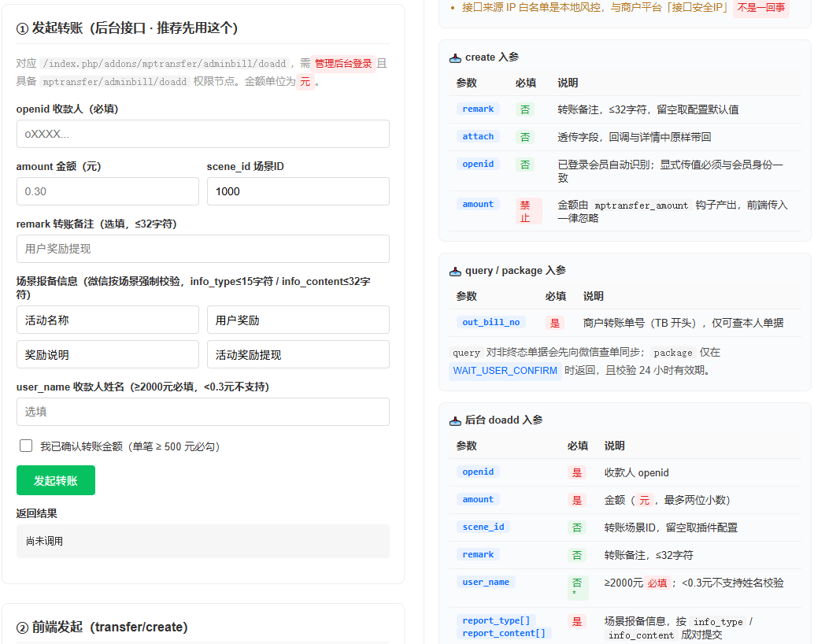814x644 pixels.
Task: Click the 必填 red tag in the user_name row
Action: pos(657,583)
